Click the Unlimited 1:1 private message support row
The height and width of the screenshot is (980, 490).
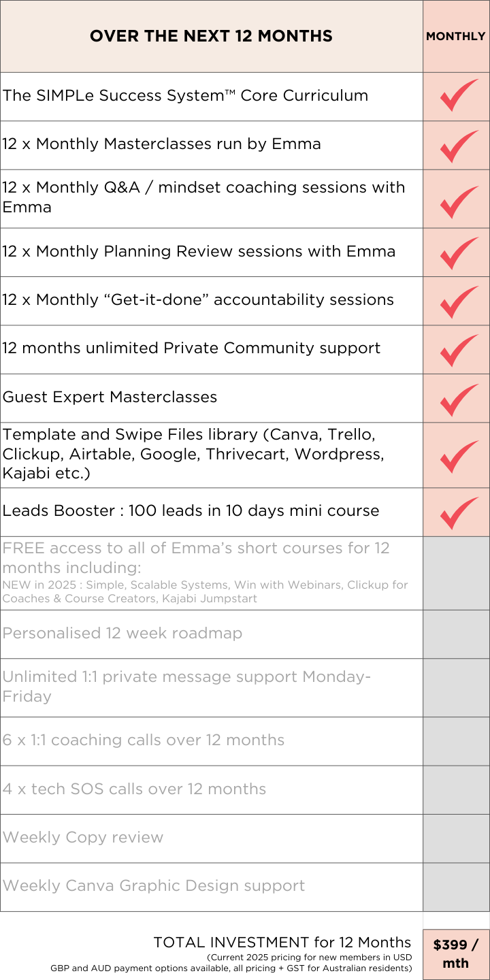click(212, 687)
